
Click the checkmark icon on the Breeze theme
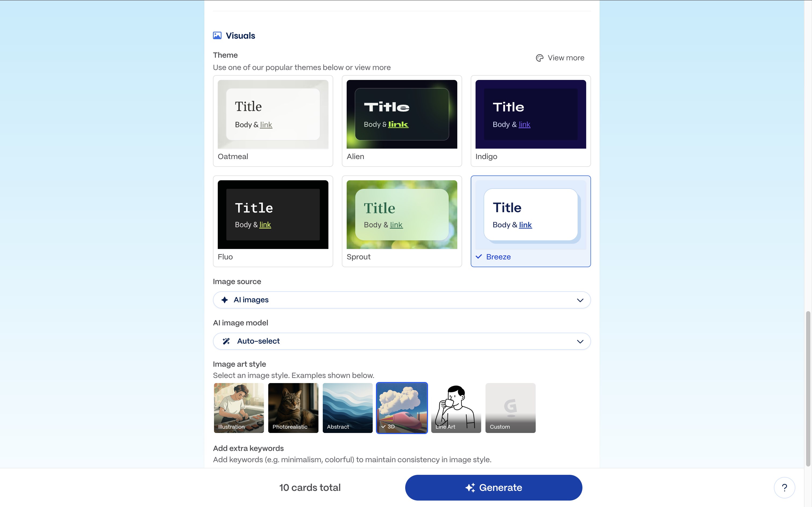479,256
